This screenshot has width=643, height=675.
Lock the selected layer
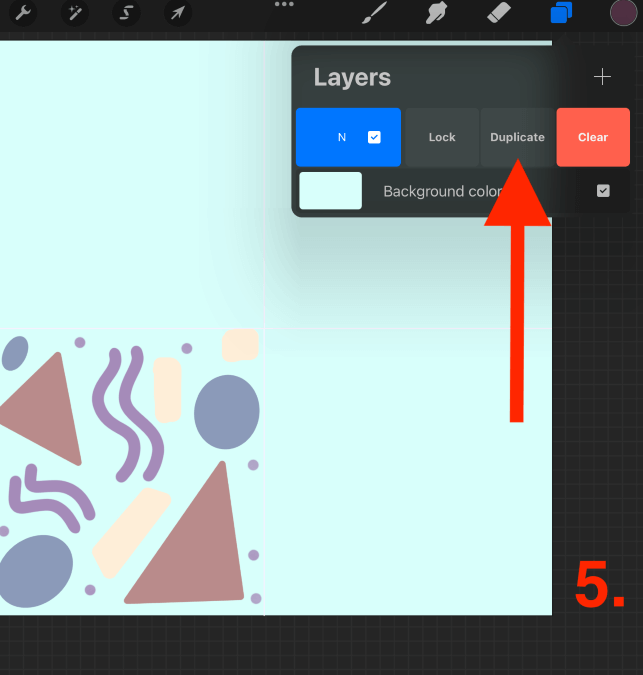(442, 137)
